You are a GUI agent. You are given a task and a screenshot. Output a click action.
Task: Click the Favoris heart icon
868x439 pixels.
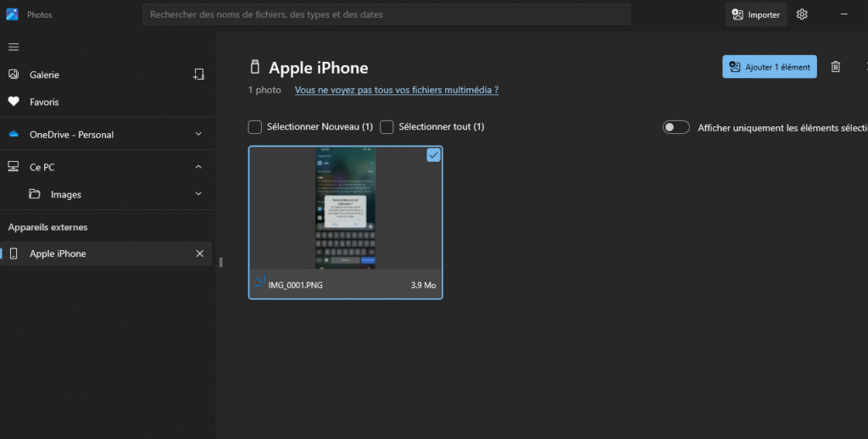(14, 102)
